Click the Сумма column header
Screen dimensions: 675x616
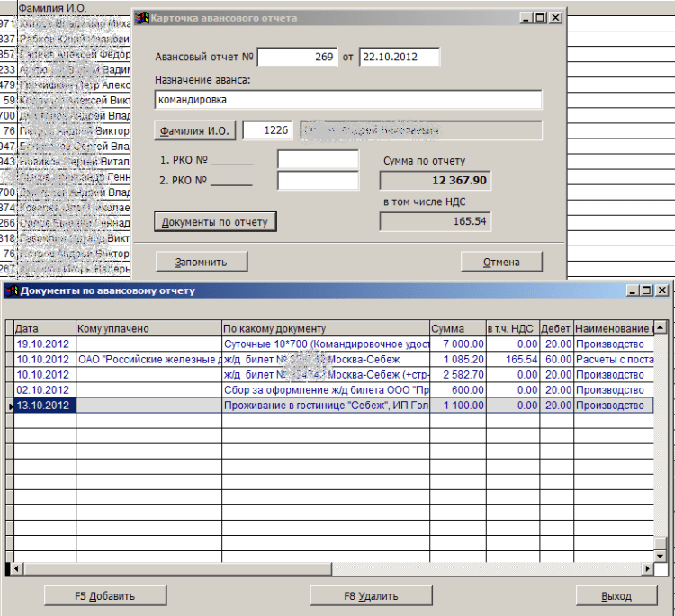[458, 328]
